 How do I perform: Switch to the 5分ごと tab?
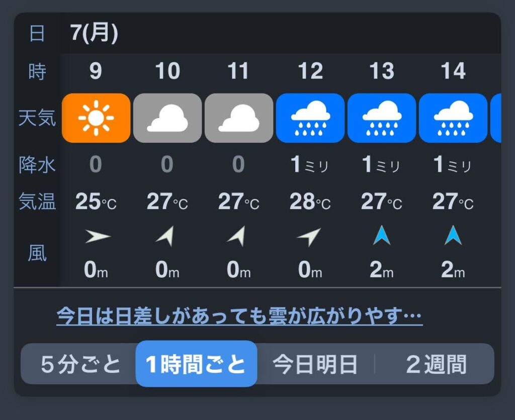pyautogui.click(x=80, y=364)
